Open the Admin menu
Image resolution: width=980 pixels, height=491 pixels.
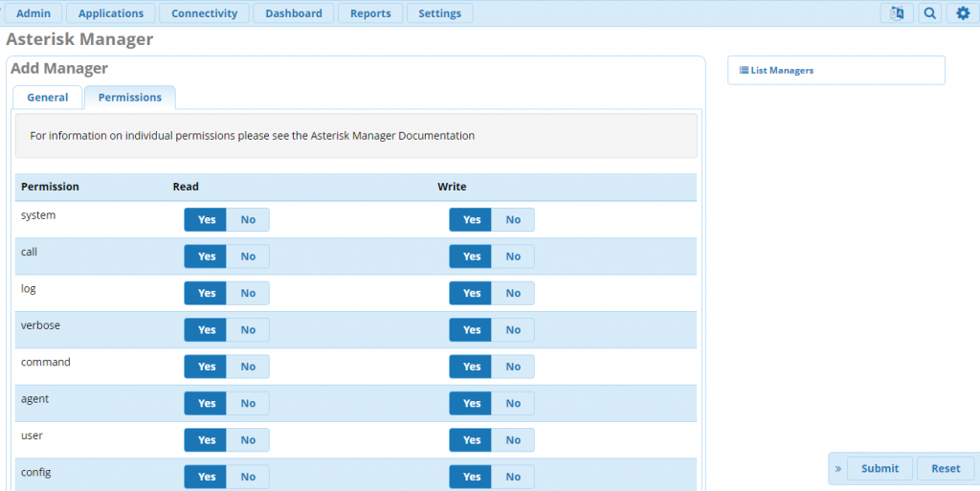coord(33,13)
